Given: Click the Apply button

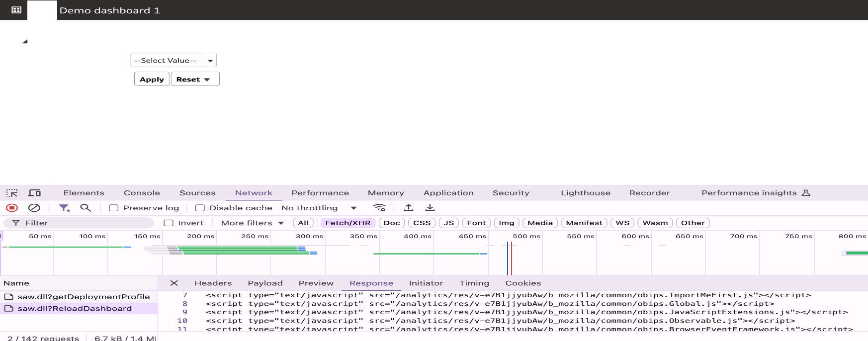Looking at the screenshot, I should click(152, 79).
